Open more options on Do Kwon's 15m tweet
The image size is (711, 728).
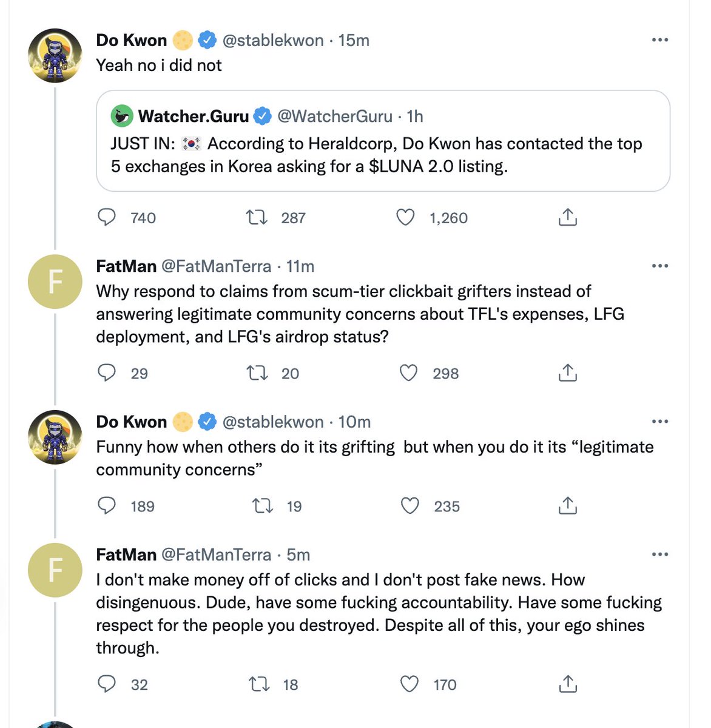(659, 40)
